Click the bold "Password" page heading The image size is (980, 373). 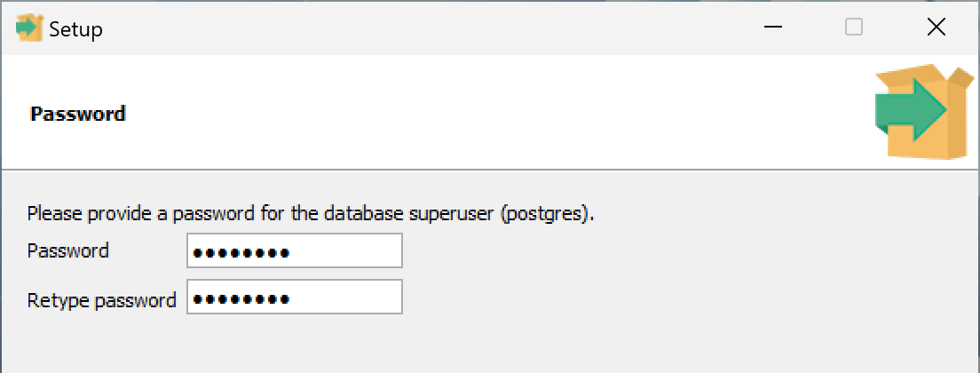(78, 114)
